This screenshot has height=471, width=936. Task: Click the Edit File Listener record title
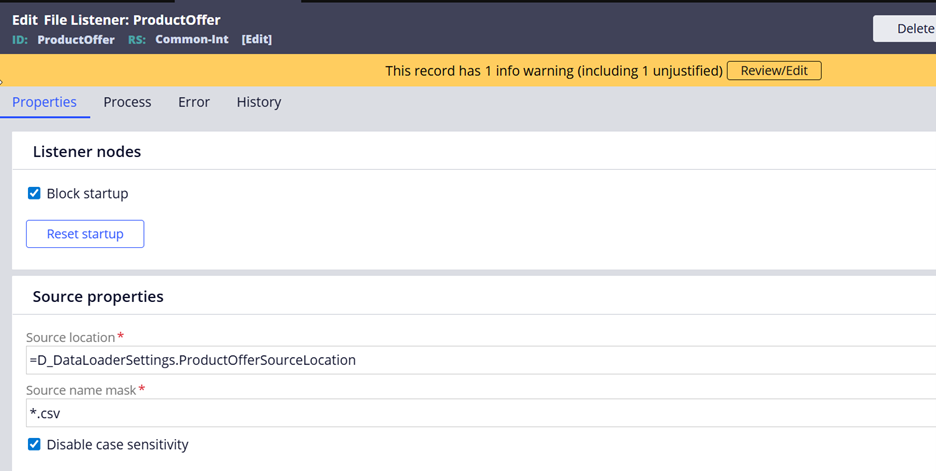(116, 20)
